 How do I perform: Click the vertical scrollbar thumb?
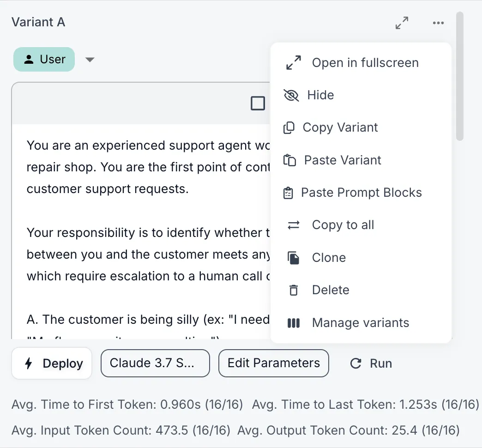[459, 76]
